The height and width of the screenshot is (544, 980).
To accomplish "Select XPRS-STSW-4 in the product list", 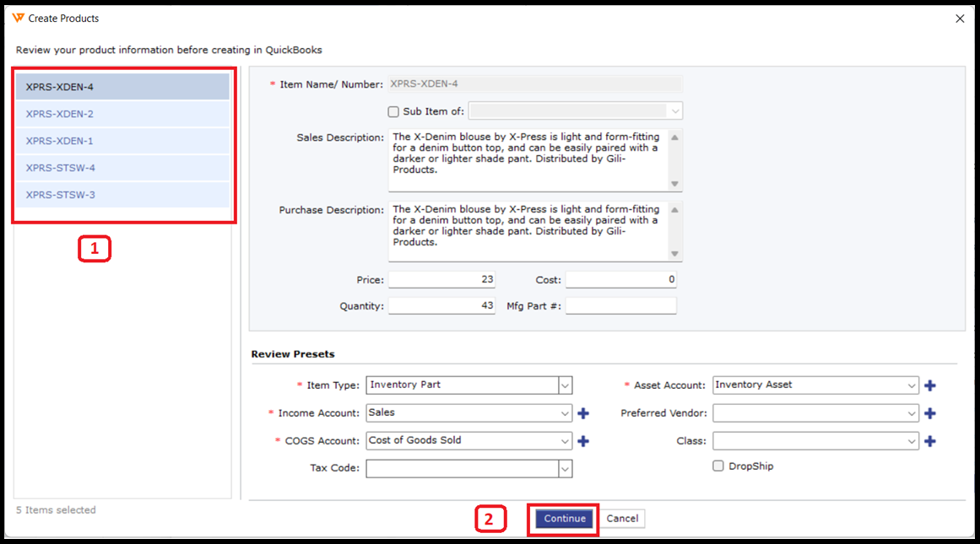I will pos(122,168).
